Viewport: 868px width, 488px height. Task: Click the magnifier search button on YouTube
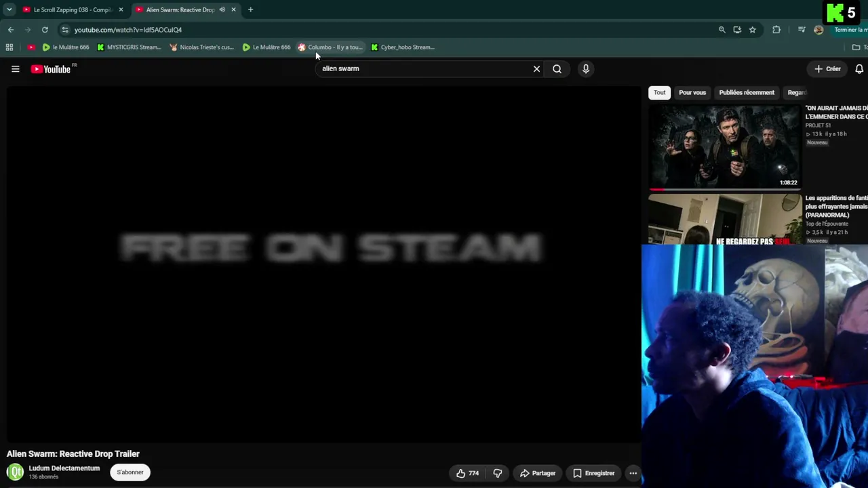pyautogui.click(x=557, y=68)
